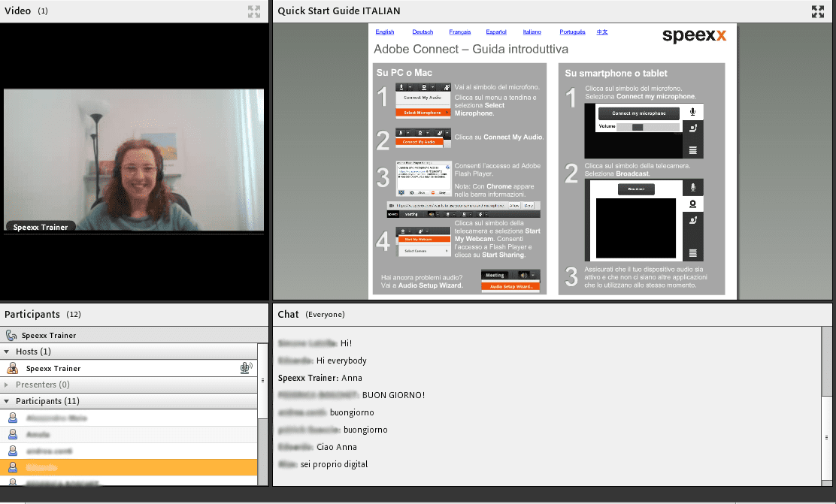Switch the guide to Español

pos(496,32)
